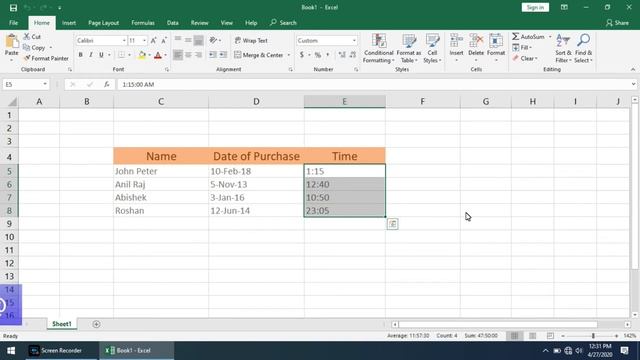
Task: Toggle Italic formatting
Action: click(91, 55)
